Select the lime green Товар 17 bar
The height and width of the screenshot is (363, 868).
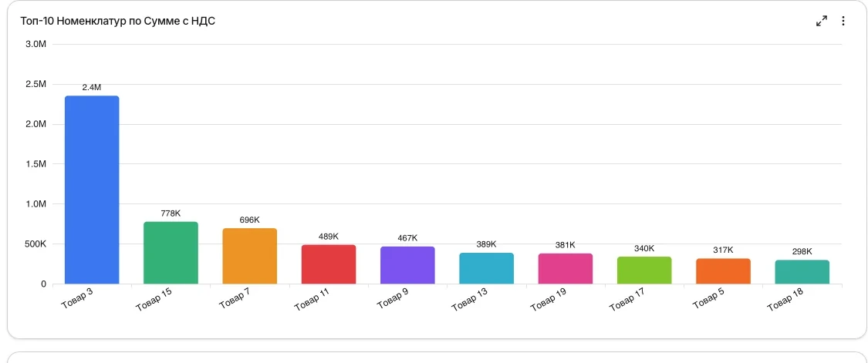(644, 271)
